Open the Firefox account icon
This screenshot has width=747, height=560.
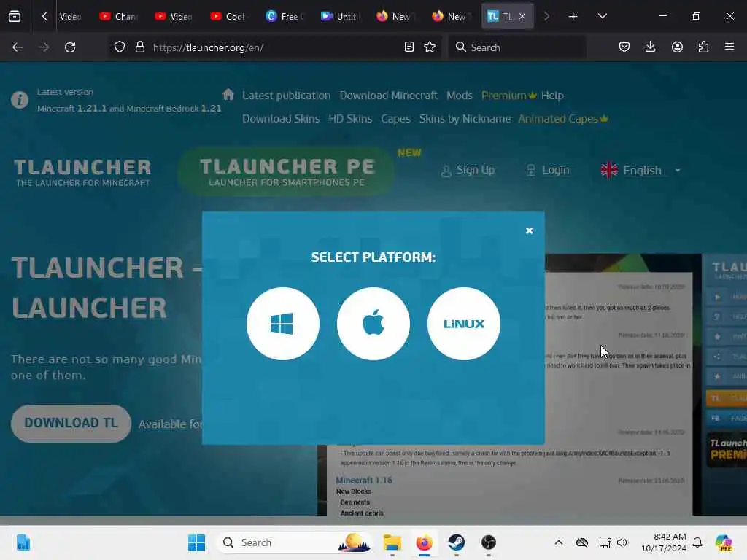pos(677,47)
